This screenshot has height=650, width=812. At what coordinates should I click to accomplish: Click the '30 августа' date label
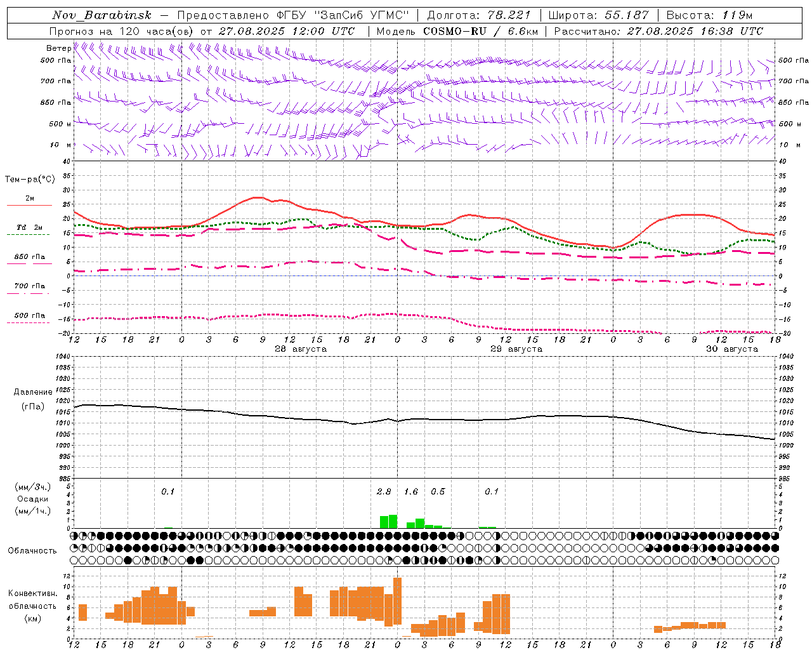pos(732,349)
